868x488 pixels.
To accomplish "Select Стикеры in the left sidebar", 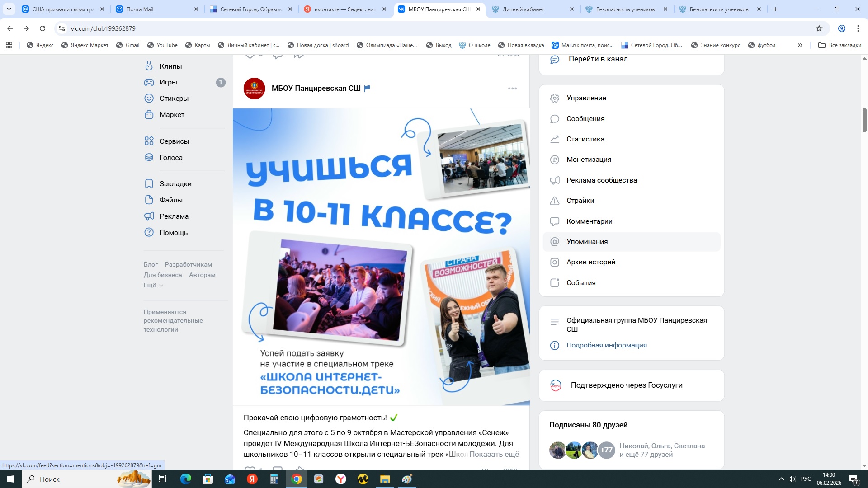I will click(174, 98).
